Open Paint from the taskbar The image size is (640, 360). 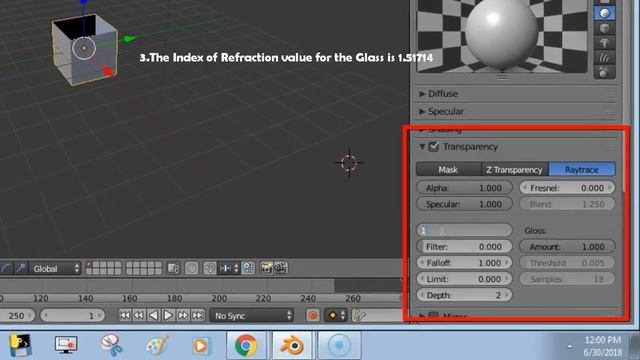tap(157, 346)
